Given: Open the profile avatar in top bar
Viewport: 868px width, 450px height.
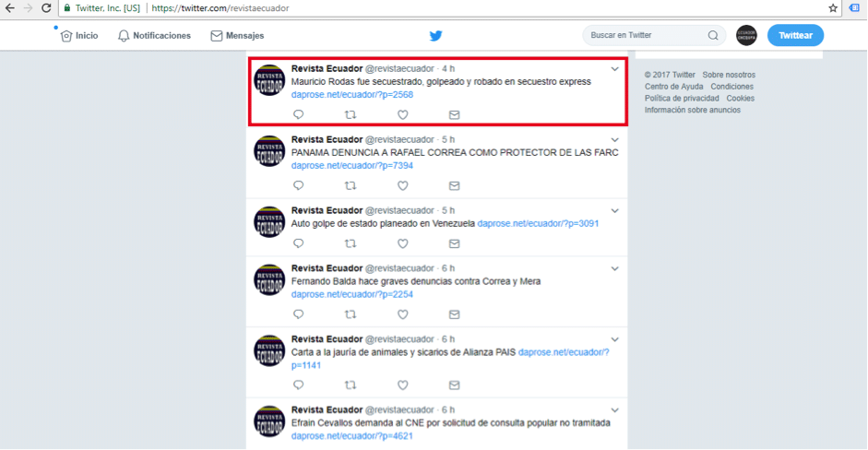Looking at the screenshot, I should pyautogui.click(x=746, y=36).
